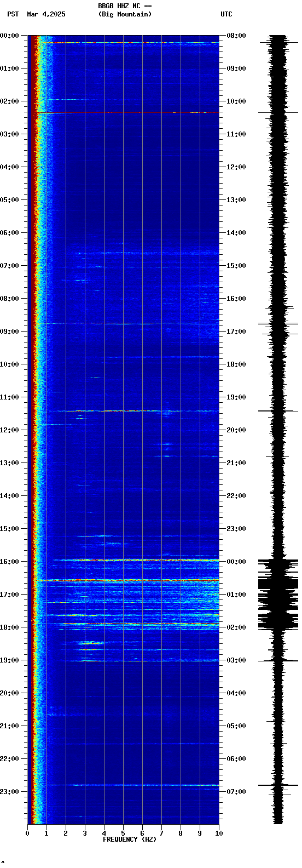Viewport: 302px width, 868px height.
Task: Click the 06:00 label on UTC axis
Action: coord(236,759)
